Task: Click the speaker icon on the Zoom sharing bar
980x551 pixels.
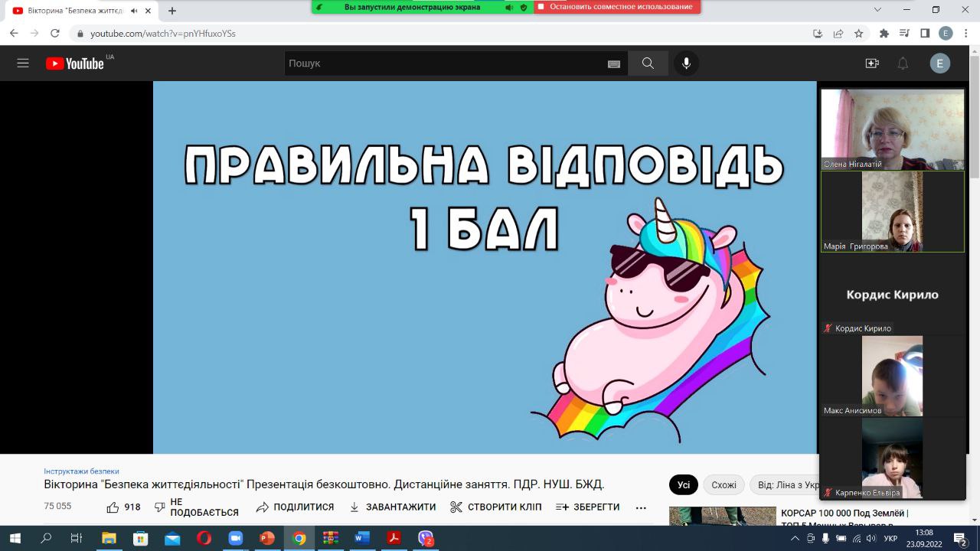Action: click(509, 7)
